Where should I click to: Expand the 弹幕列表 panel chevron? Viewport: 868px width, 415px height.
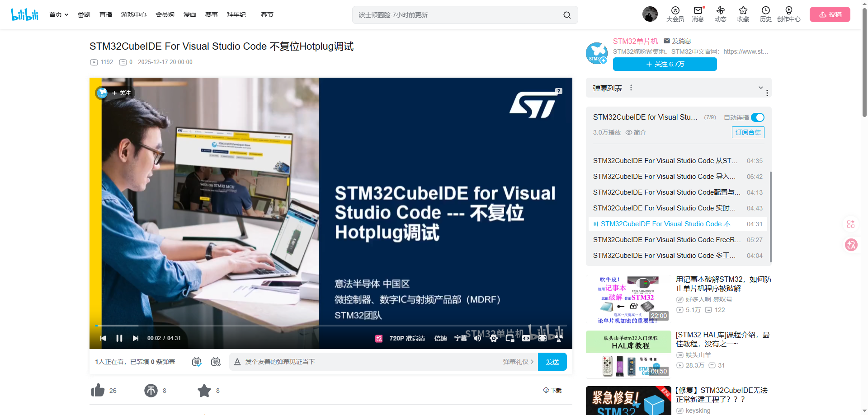[761, 88]
